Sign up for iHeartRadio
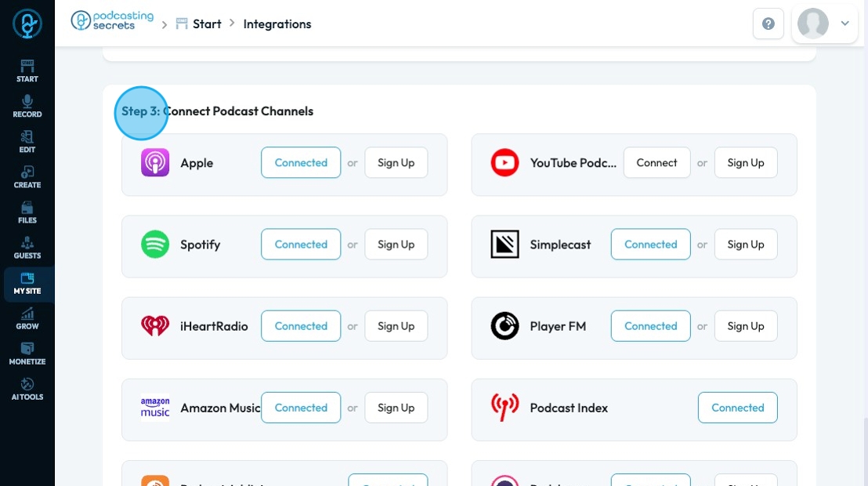 point(396,326)
